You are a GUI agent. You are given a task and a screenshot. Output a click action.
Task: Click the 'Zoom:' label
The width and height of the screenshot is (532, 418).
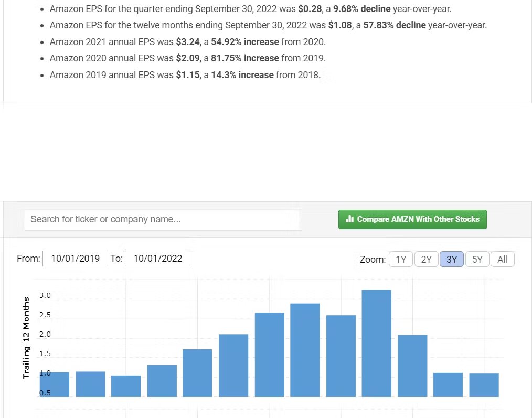373,260
